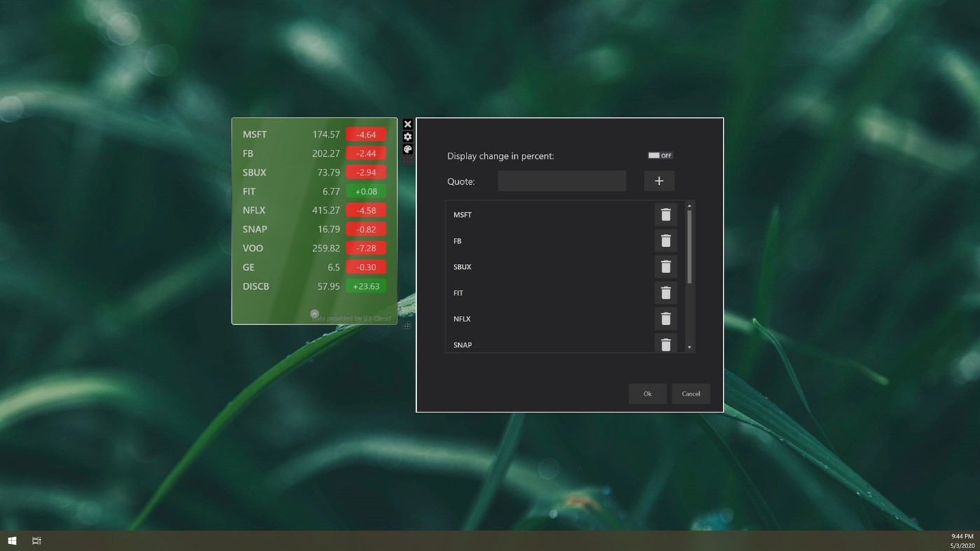
Task: Open the widget settings gear icon
Action: (x=408, y=137)
